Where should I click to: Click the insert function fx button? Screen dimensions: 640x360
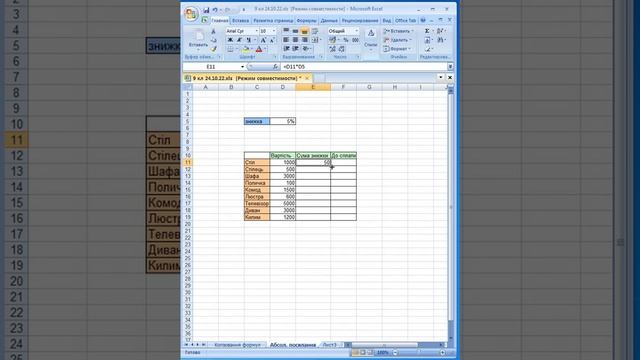(276, 67)
